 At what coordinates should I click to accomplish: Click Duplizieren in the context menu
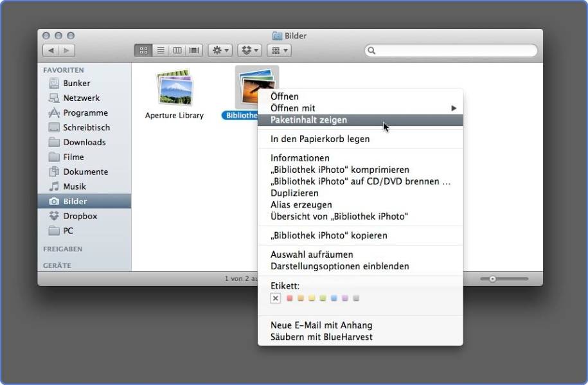pos(294,193)
